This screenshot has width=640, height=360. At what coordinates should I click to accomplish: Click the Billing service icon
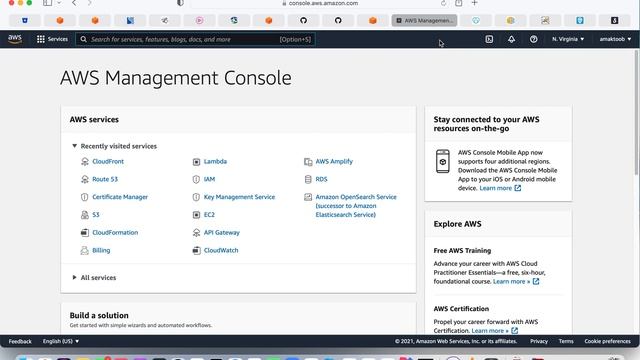point(84,251)
